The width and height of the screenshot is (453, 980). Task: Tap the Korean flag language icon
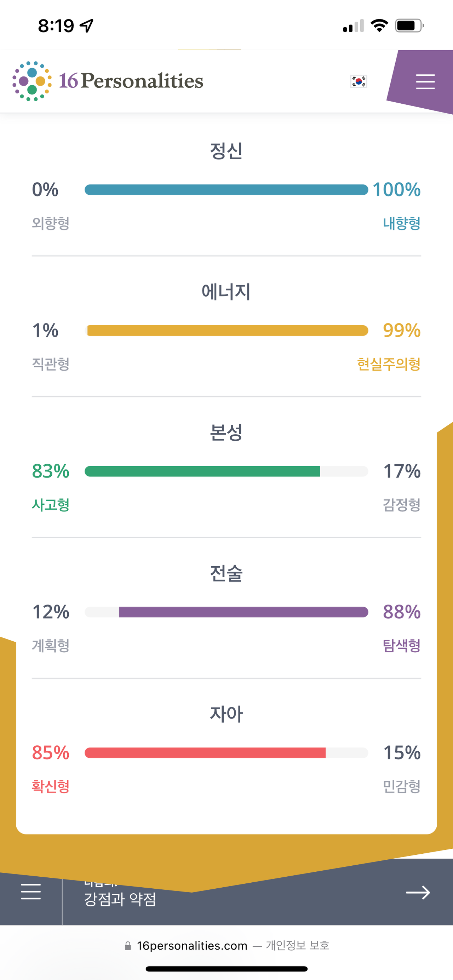358,81
